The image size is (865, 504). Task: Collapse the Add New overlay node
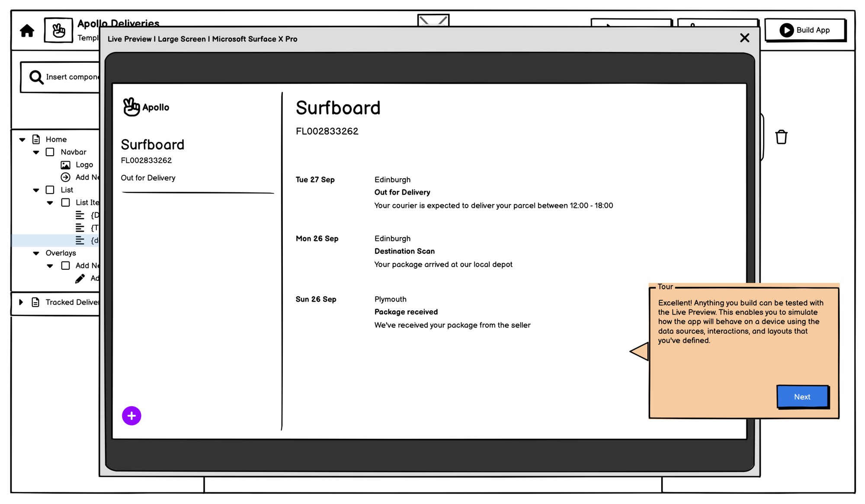50,266
